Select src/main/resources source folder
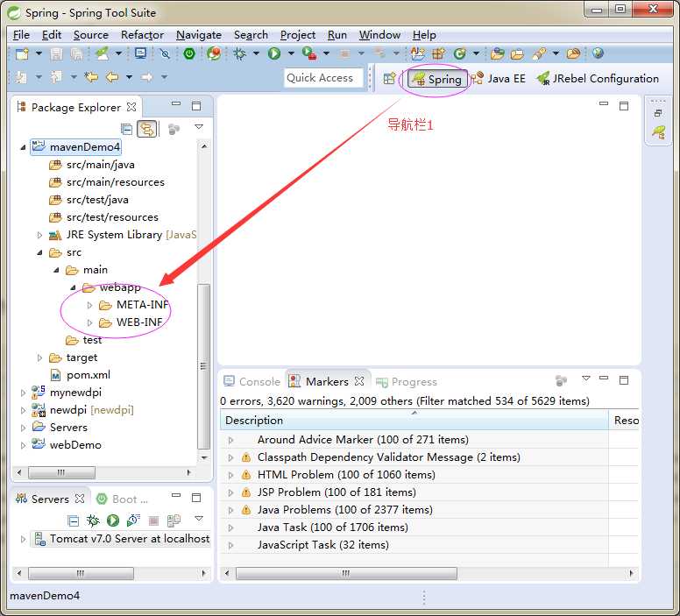 [107, 182]
